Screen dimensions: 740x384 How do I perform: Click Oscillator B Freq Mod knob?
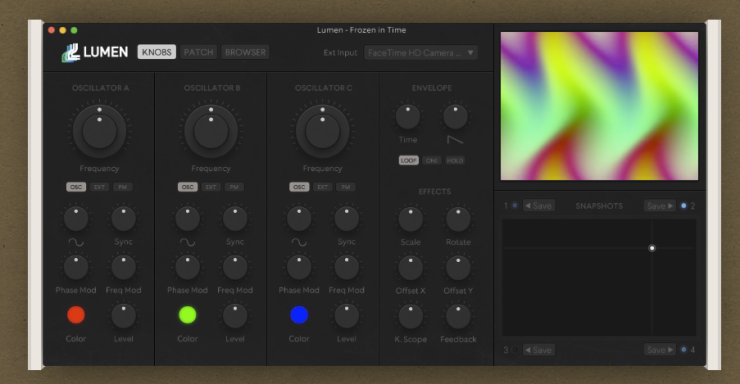coord(235,267)
